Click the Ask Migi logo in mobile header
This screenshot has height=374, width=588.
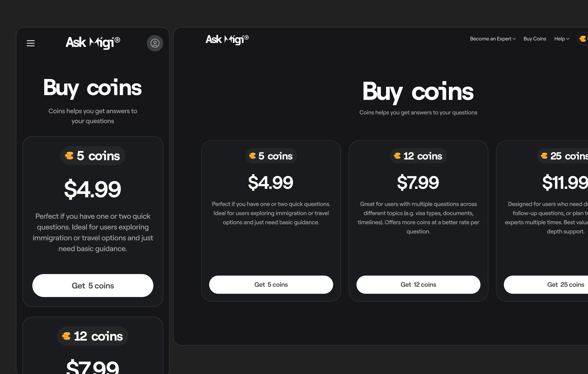93,43
